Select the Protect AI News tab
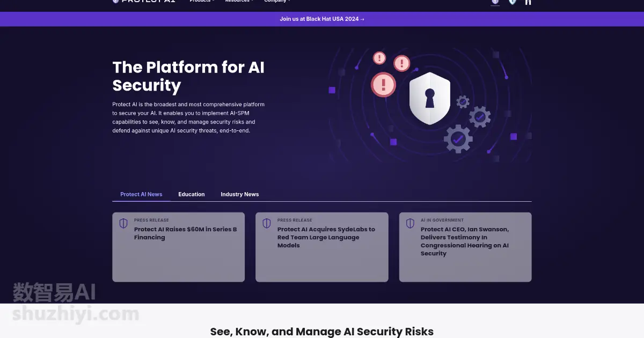Screen dimensions: 644x338 tap(141, 194)
